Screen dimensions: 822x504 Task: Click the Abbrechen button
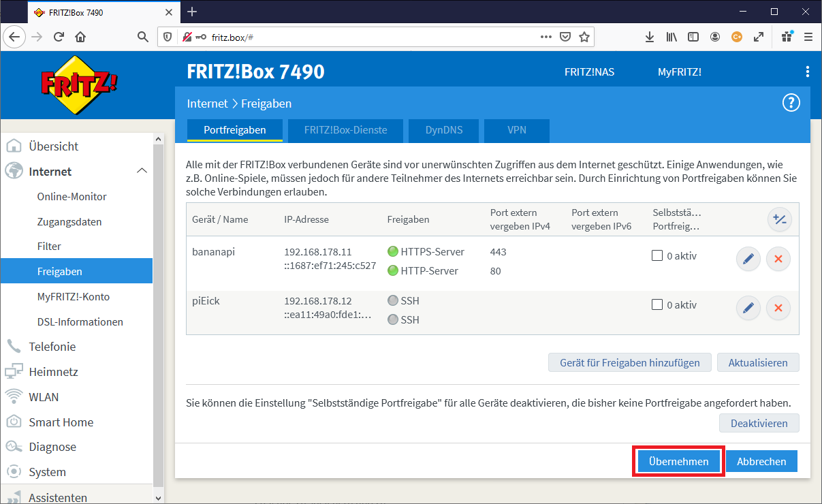pos(761,461)
